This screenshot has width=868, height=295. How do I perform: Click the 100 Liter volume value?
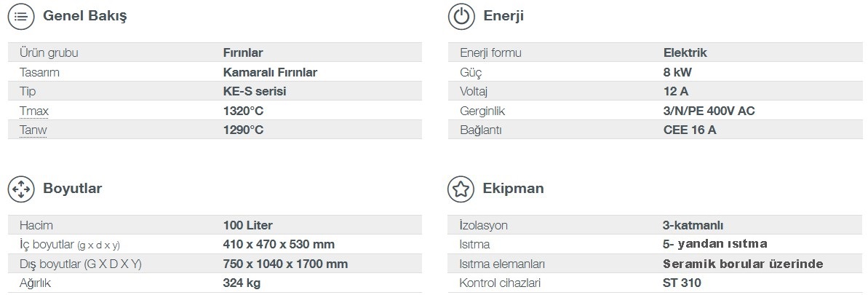pyautogui.click(x=247, y=226)
